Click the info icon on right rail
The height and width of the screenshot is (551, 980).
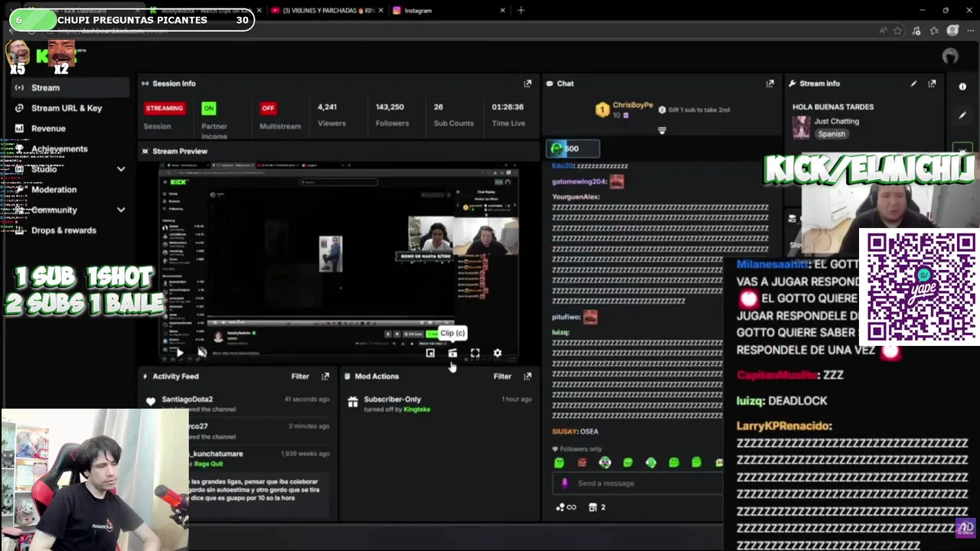[x=962, y=86]
